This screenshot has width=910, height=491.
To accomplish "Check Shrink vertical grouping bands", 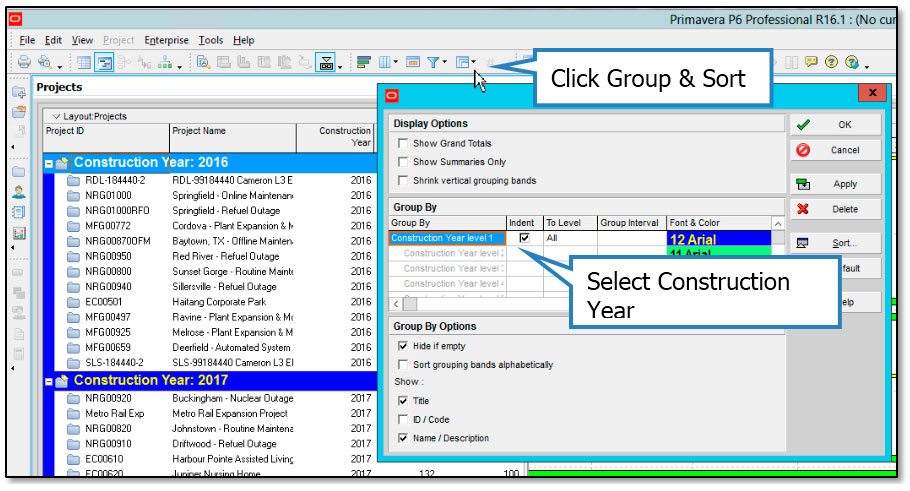I will [x=402, y=180].
